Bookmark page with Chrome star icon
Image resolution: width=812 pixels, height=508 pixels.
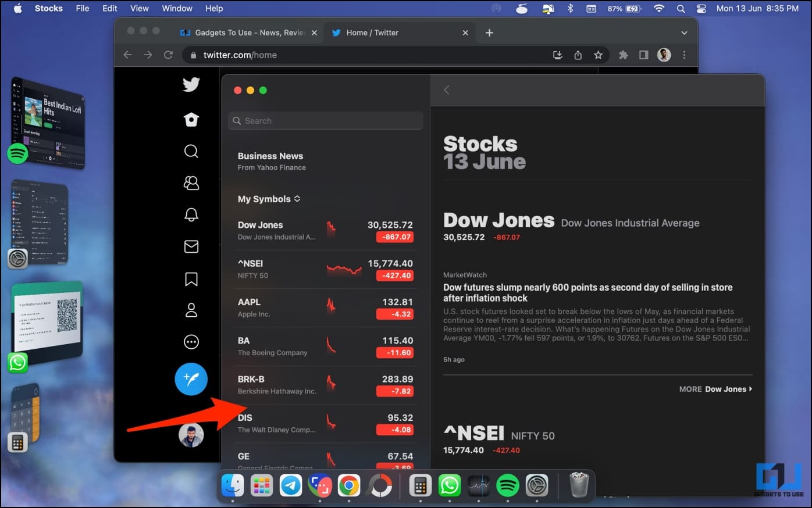pyautogui.click(x=598, y=55)
